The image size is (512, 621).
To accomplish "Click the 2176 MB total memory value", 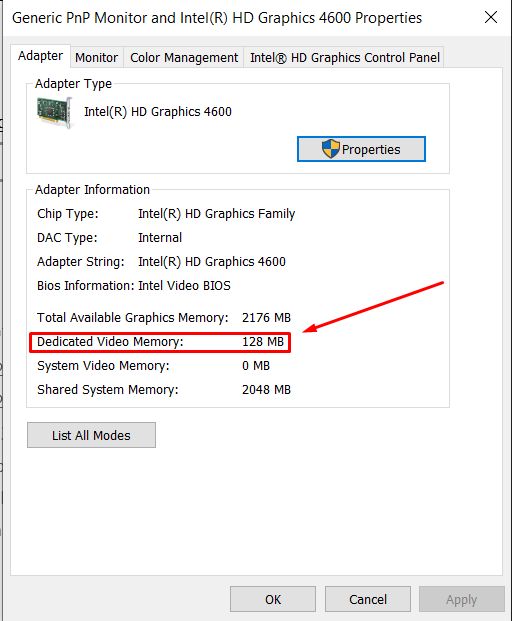I will click(x=266, y=318).
